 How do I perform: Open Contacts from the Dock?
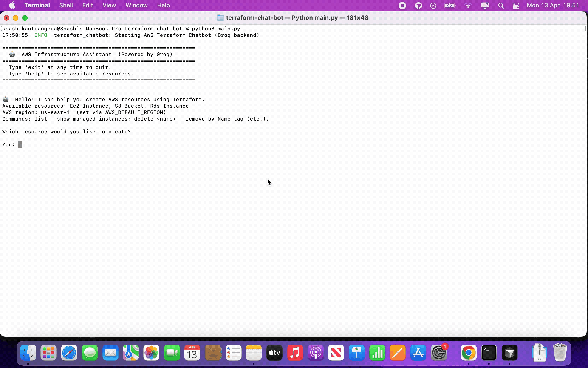click(x=213, y=352)
